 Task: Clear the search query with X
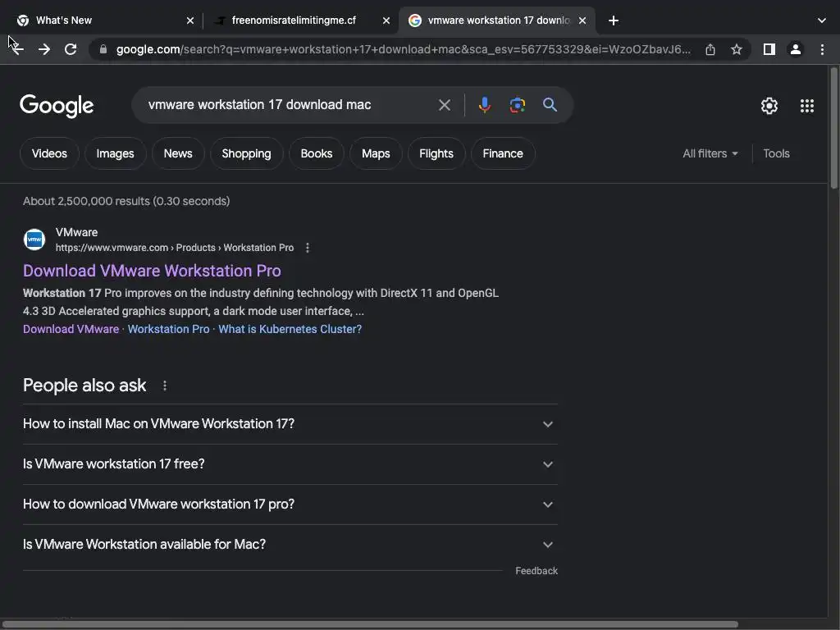click(445, 105)
